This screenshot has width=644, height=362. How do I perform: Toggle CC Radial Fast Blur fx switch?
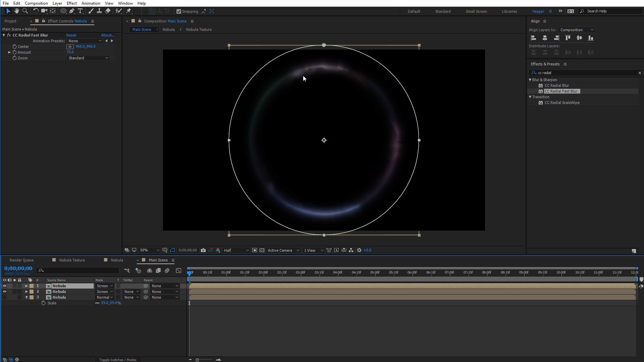point(9,35)
